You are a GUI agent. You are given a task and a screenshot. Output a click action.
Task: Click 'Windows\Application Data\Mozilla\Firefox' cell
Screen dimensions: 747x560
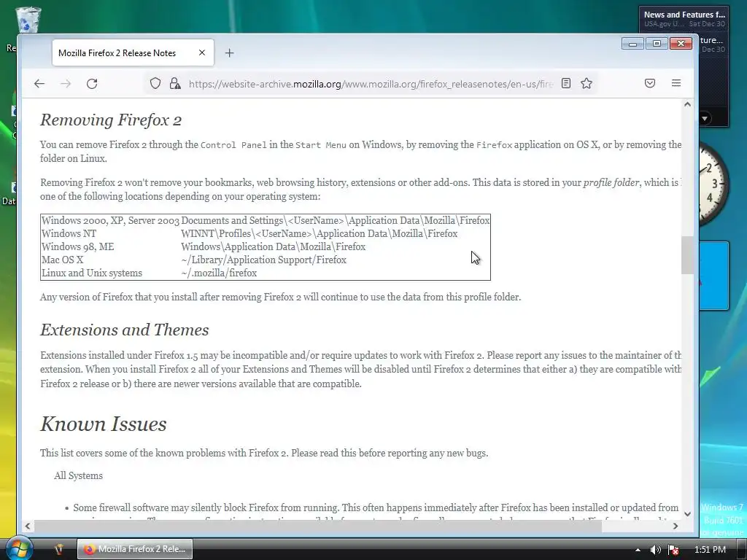tap(273, 246)
